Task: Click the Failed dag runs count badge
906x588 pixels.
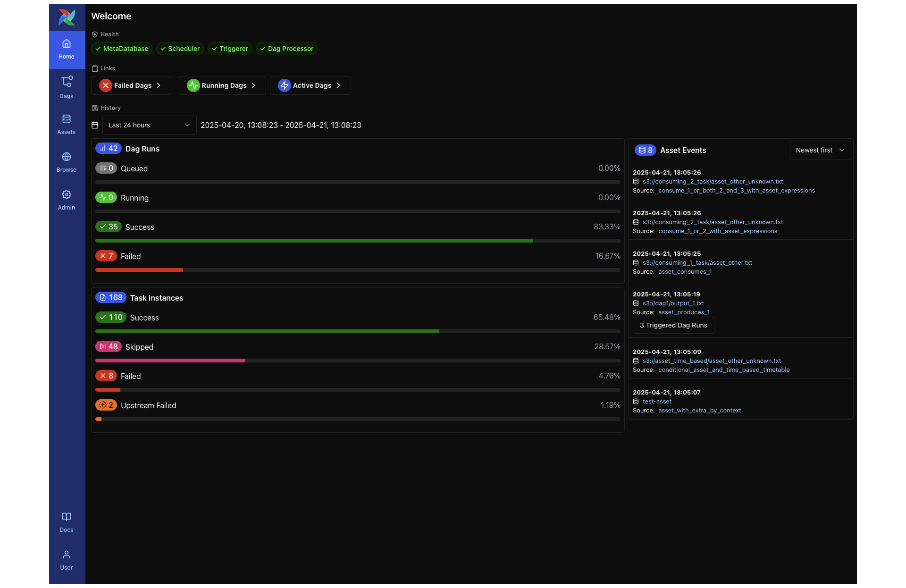Action: (106, 256)
